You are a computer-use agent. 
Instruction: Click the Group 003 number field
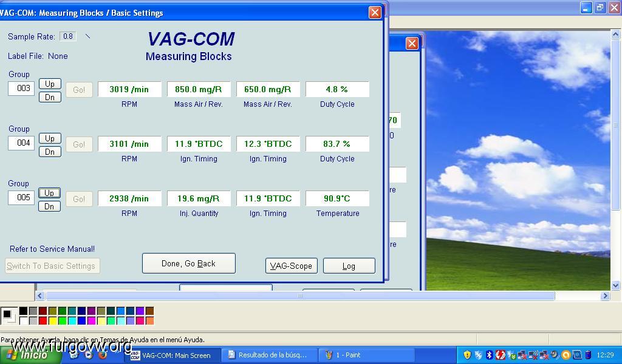coord(21,89)
